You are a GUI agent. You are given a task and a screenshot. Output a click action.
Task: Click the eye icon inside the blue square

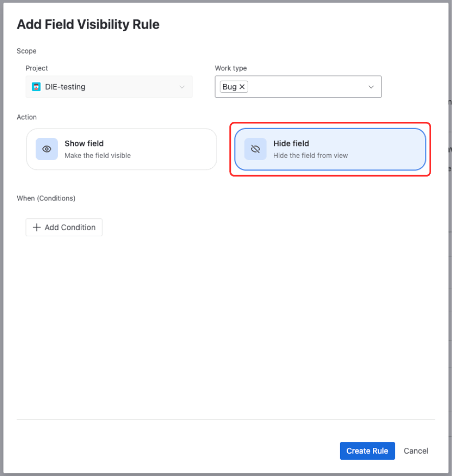[x=46, y=149]
